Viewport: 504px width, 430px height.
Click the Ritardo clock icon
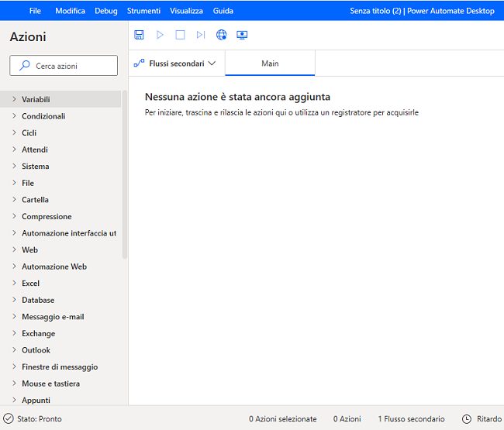coord(466,418)
